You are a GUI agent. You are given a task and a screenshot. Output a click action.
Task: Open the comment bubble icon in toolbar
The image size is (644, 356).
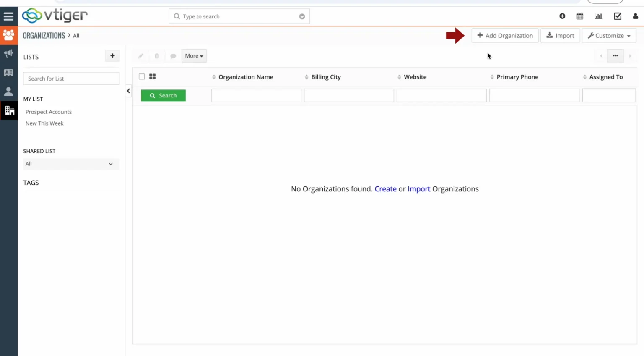[x=173, y=55]
